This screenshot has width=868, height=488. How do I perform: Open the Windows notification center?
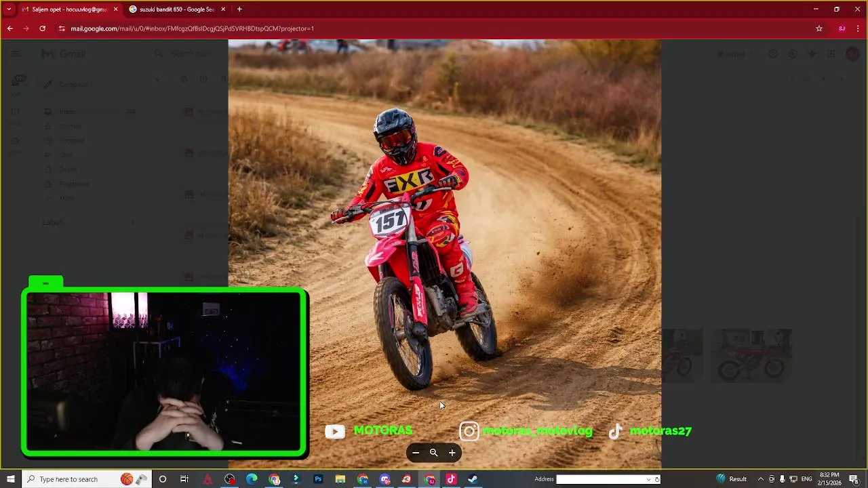click(854, 479)
